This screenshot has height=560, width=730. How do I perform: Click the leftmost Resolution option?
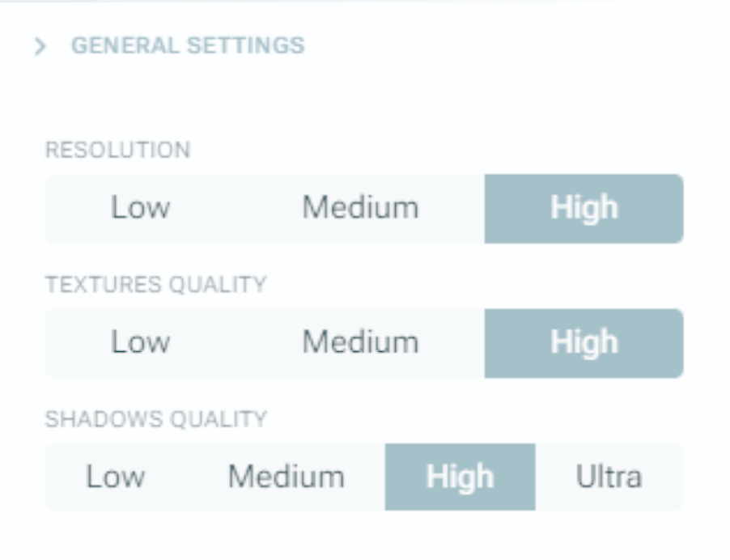click(141, 208)
